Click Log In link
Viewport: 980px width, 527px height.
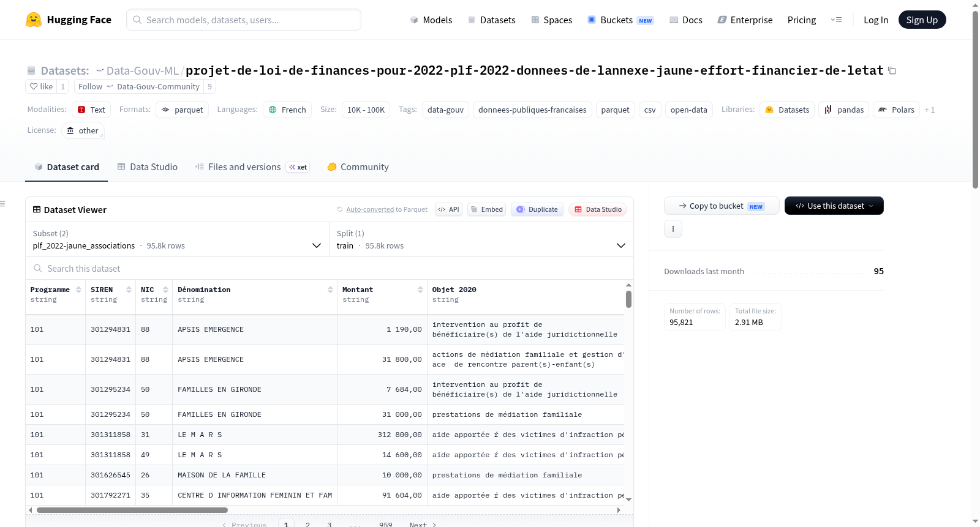point(876,20)
